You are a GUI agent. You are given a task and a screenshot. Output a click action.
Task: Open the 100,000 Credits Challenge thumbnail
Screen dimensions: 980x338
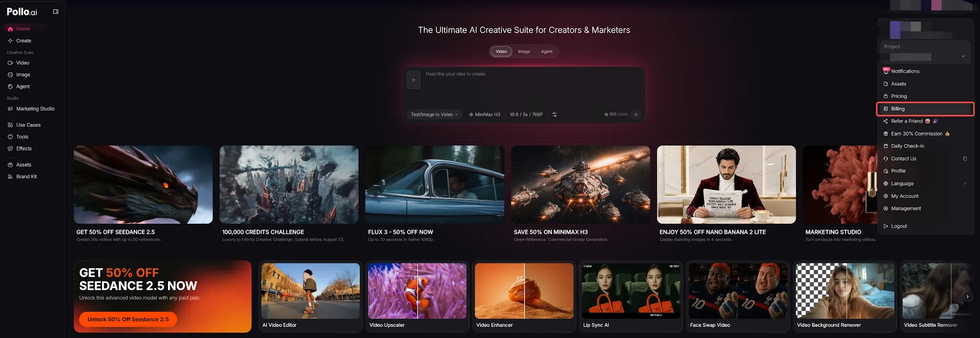289,185
